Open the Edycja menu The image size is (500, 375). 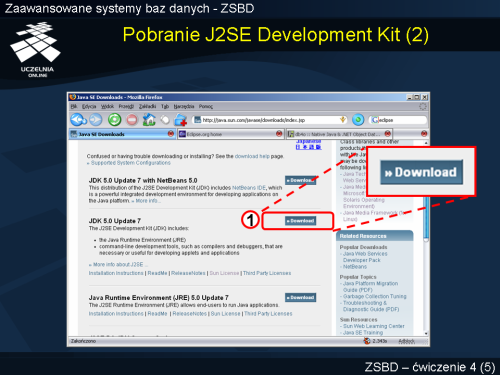89,106
